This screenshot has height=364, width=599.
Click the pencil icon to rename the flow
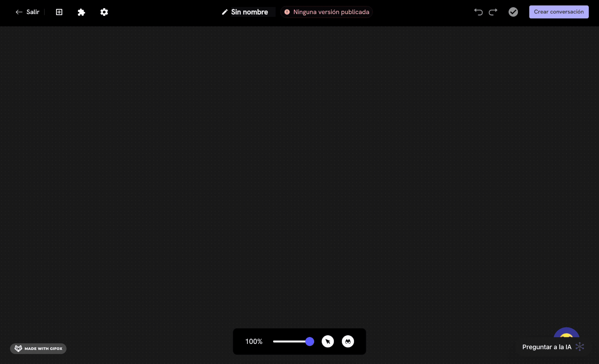click(224, 12)
